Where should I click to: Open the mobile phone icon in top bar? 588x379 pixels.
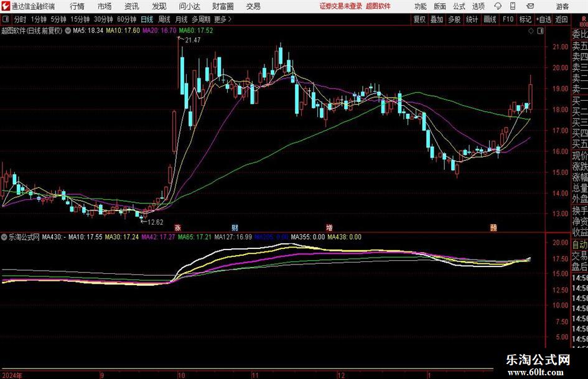(513, 6)
